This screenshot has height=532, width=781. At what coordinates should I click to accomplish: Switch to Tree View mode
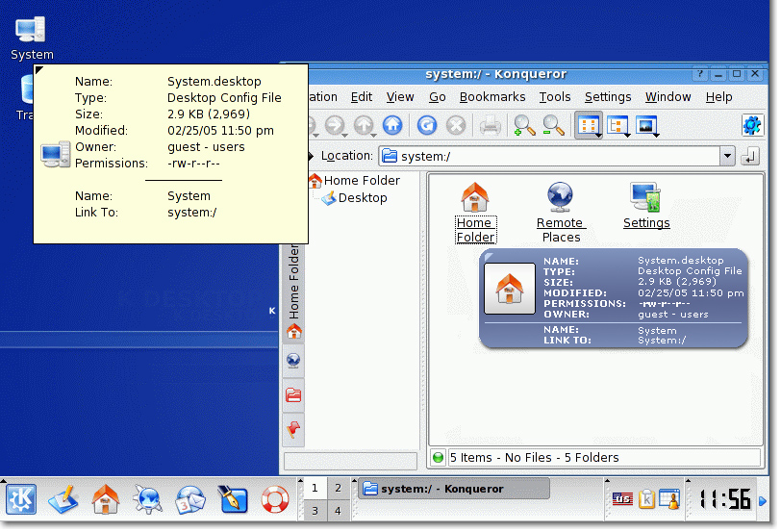click(x=617, y=125)
